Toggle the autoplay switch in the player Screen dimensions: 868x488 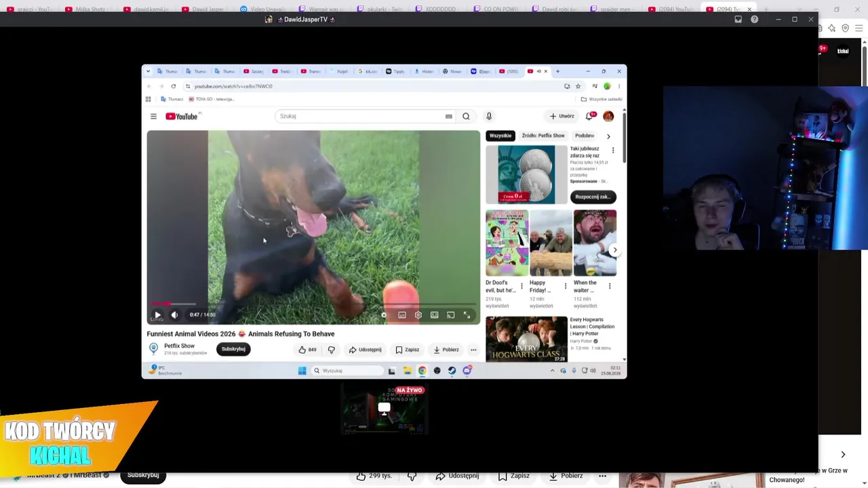point(384,315)
